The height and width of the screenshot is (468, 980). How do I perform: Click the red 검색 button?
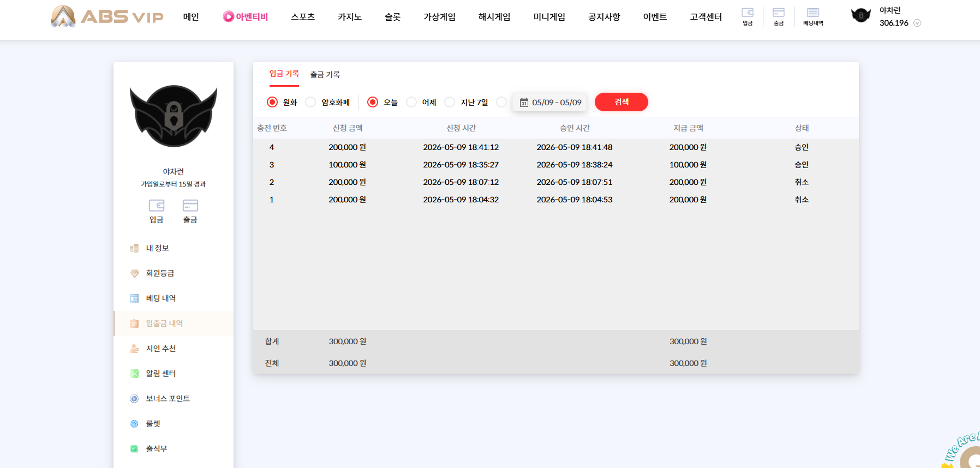(622, 102)
